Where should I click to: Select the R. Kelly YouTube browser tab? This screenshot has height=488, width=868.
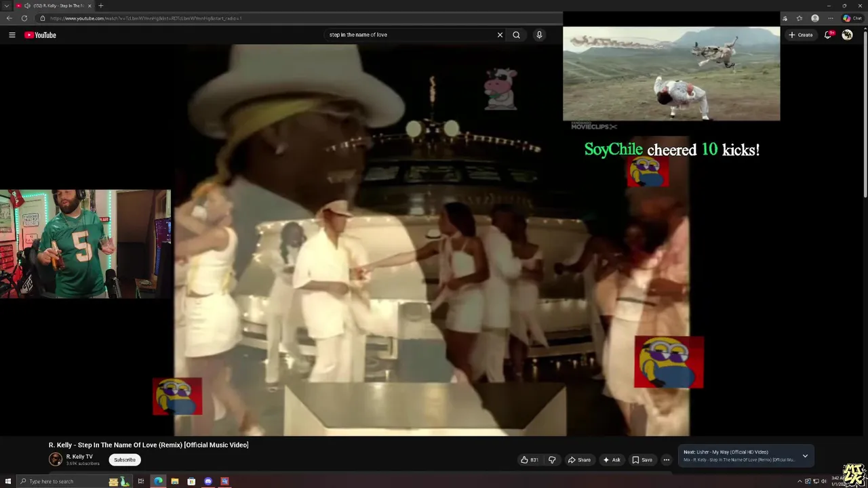coord(54,5)
